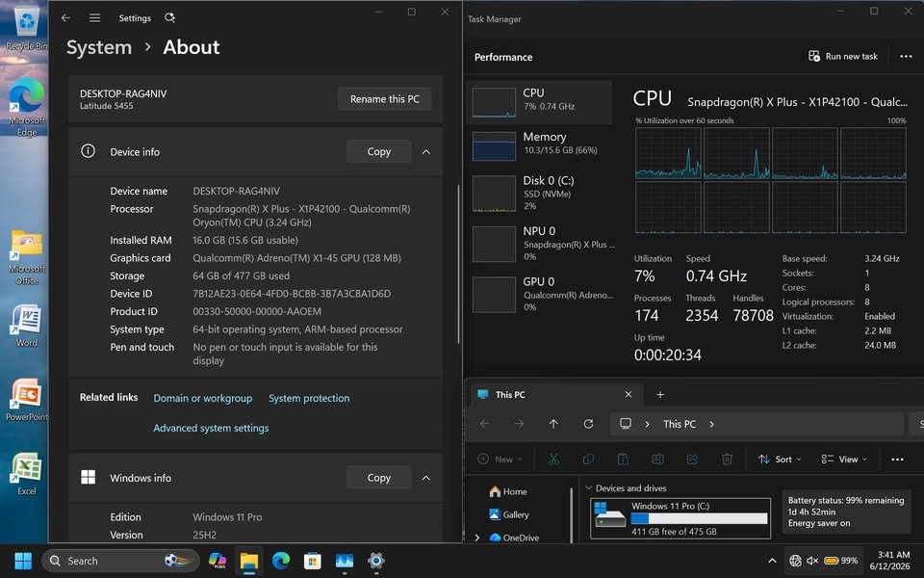Open Domain or workgroup link

point(203,398)
